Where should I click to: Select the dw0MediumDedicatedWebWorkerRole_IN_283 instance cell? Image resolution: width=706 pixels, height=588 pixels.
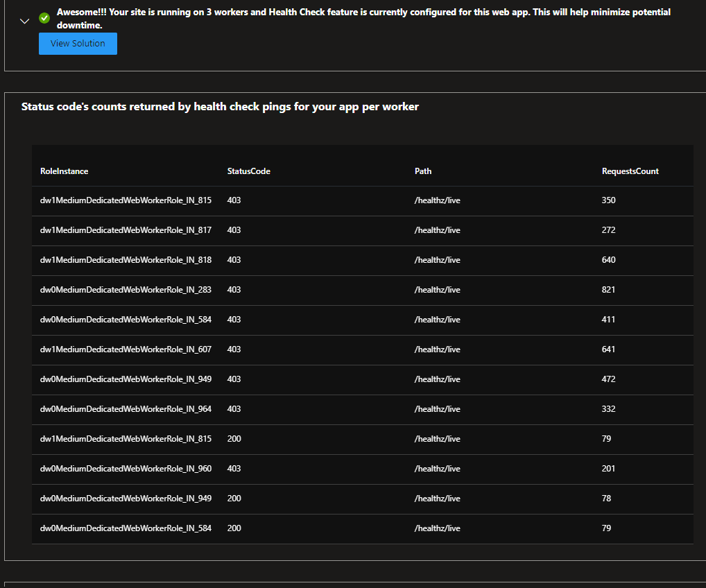pyautogui.click(x=126, y=290)
